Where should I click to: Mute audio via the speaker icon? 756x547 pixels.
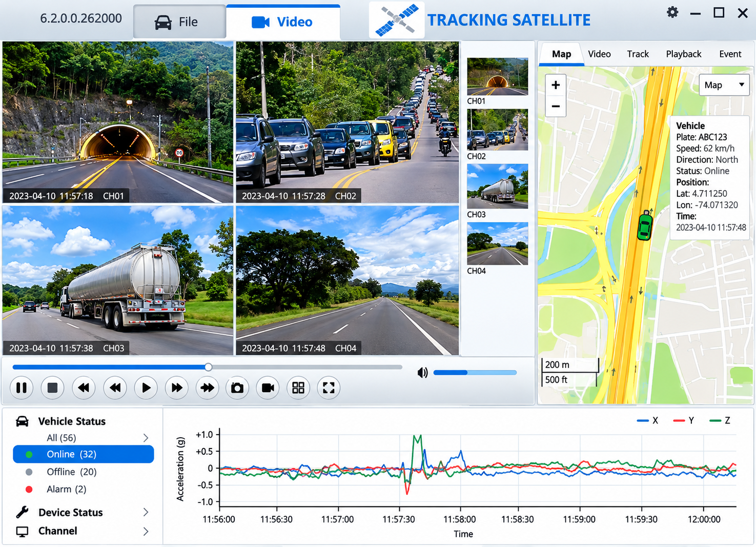click(x=422, y=373)
